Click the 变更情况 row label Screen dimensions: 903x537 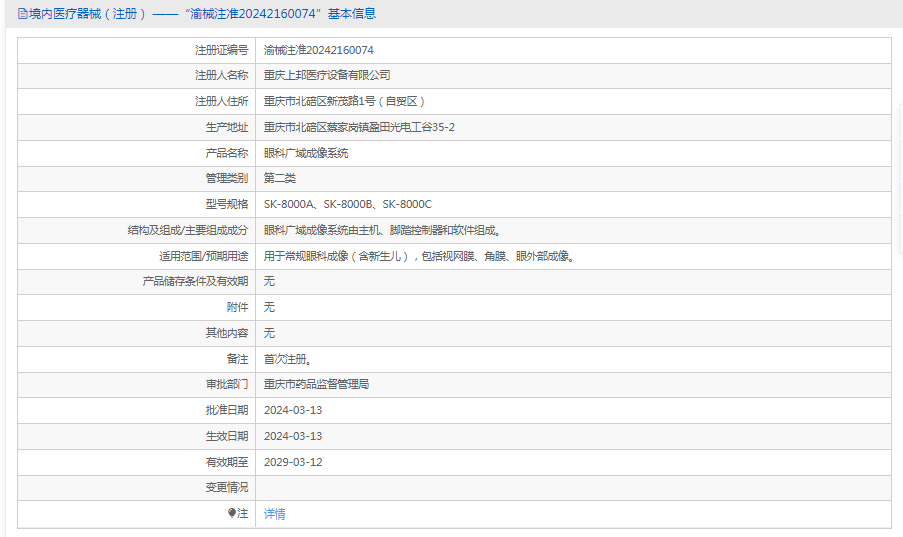click(x=226, y=488)
